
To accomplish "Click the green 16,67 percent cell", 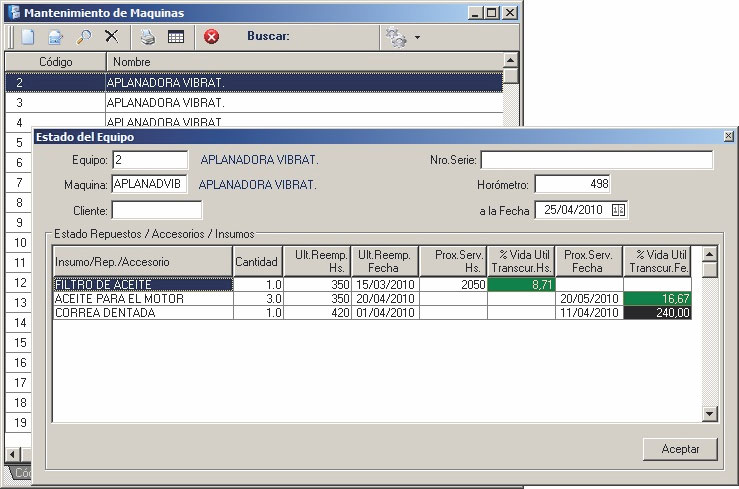I will point(657,299).
